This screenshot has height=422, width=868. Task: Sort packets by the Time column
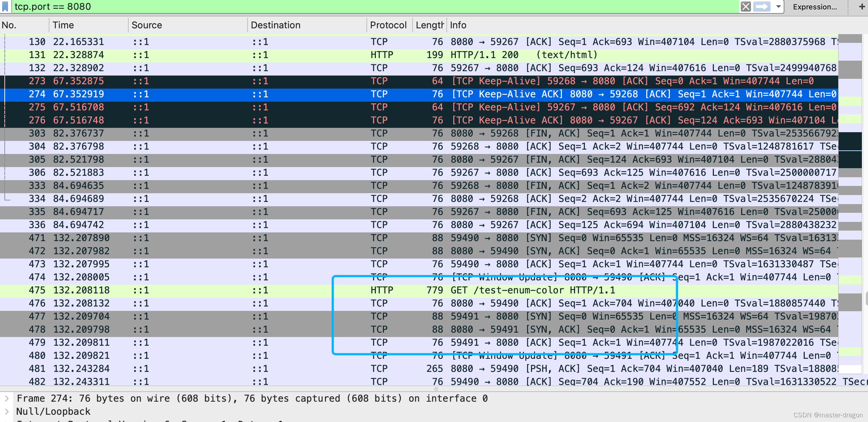coord(88,25)
